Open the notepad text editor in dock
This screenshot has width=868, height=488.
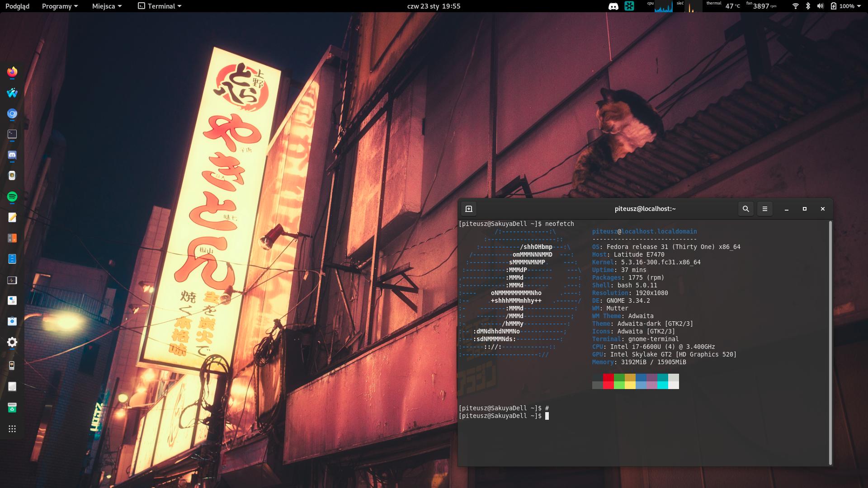click(x=12, y=217)
